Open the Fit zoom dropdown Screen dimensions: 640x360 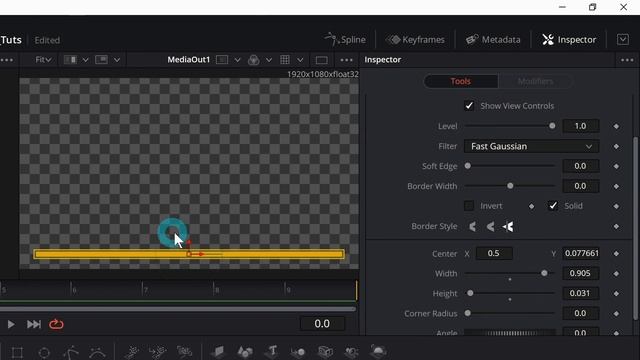coord(43,60)
